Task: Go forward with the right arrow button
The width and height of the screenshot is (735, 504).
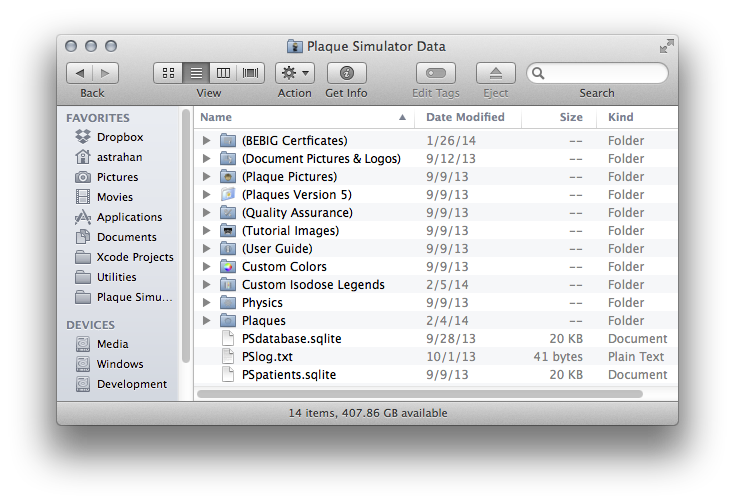Action: click(x=105, y=73)
